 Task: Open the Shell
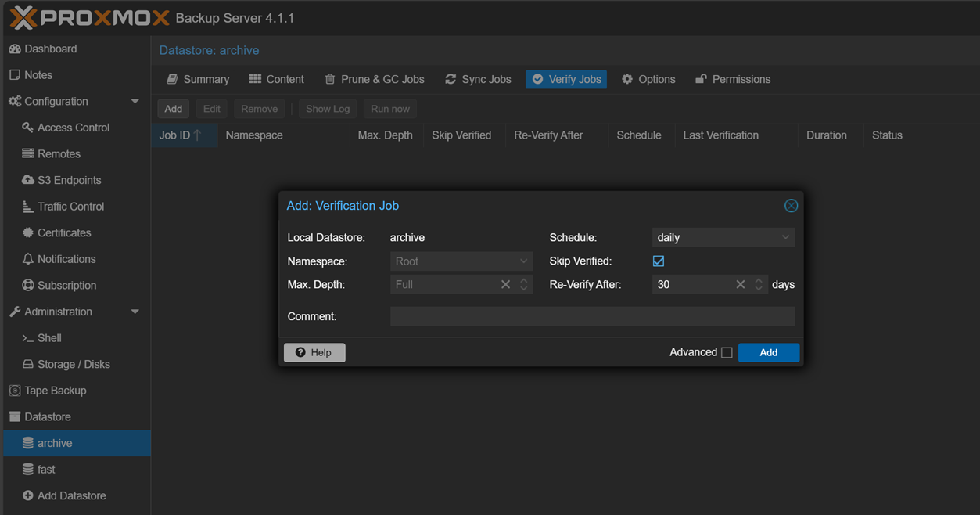[x=48, y=337]
